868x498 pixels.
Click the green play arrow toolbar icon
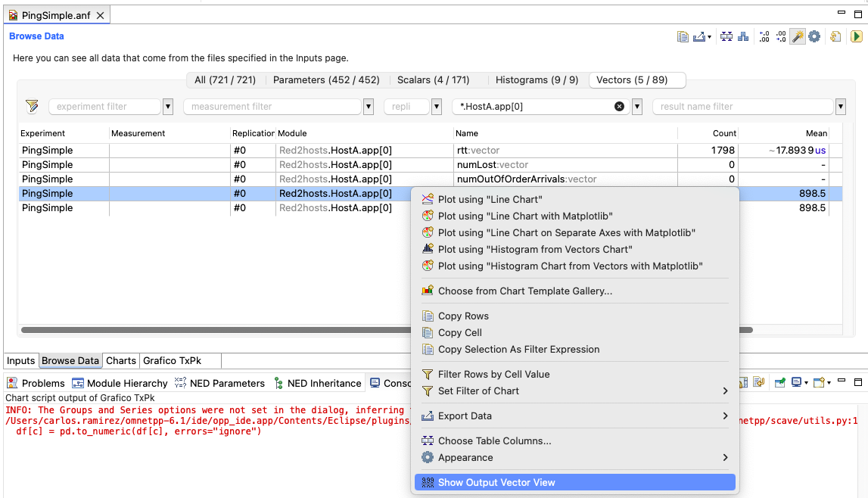[x=856, y=36]
